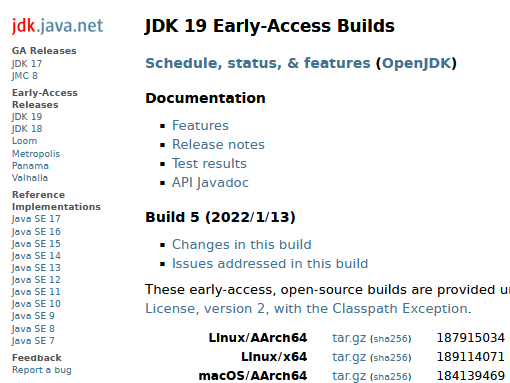This screenshot has width=510, height=383.
Task: Open sha256 for Linux/AArch64
Action: (391, 339)
